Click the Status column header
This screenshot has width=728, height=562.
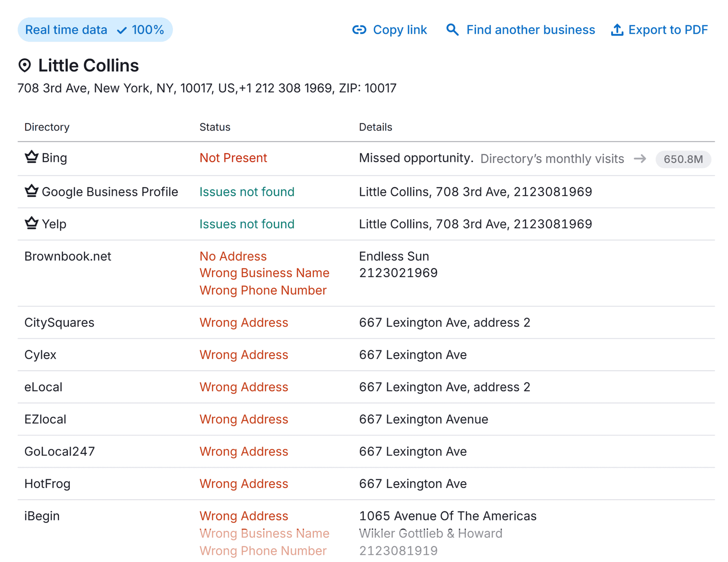[x=215, y=127]
